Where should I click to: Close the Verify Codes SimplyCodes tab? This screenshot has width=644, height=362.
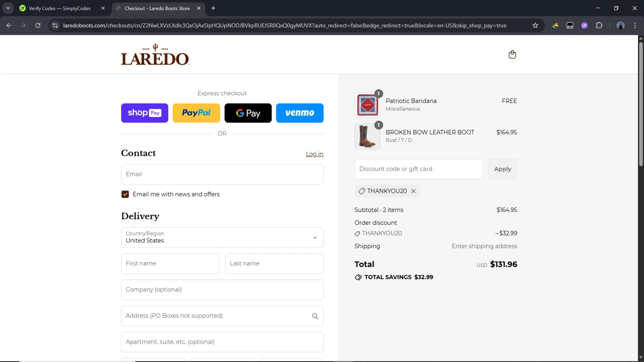click(x=103, y=8)
